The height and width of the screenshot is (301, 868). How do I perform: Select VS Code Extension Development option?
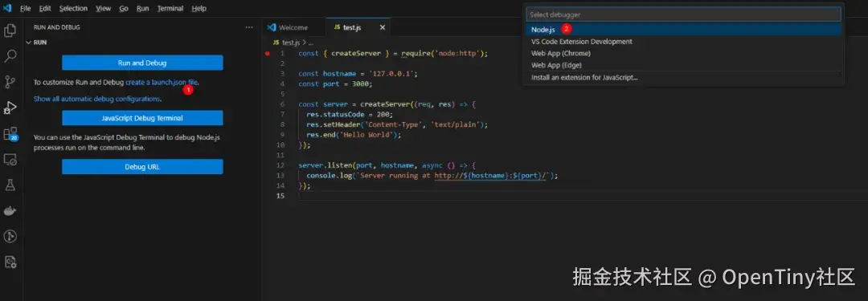683,42
